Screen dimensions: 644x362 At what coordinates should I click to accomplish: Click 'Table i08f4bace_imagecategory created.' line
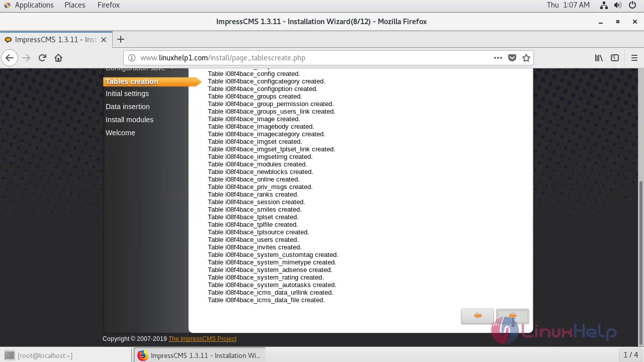tap(266, 134)
